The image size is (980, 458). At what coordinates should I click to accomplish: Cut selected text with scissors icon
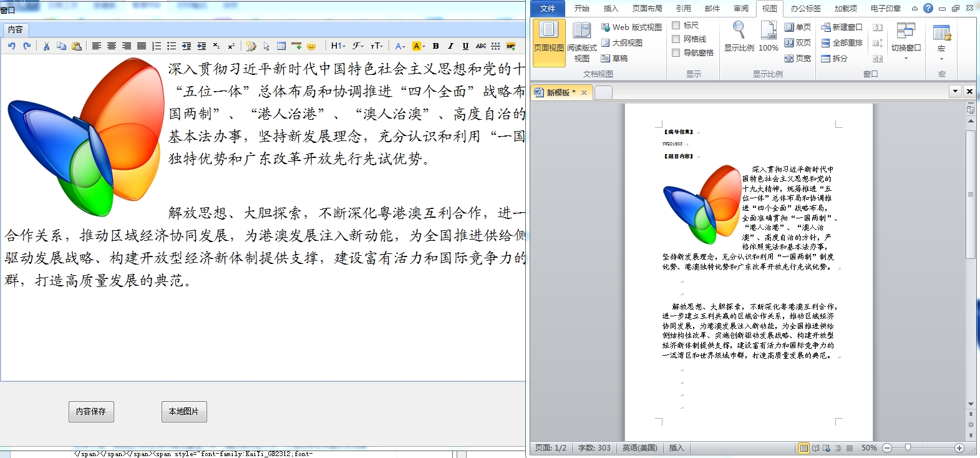(x=46, y=46)
